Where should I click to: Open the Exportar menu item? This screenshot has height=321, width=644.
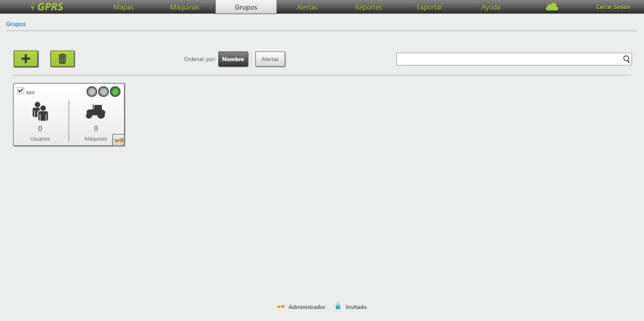point(430,8)
